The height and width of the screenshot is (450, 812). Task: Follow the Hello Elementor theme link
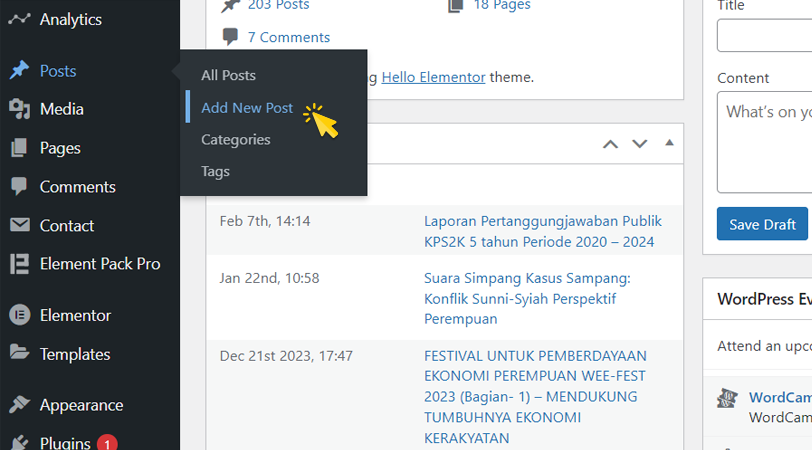tap(433, 77)
